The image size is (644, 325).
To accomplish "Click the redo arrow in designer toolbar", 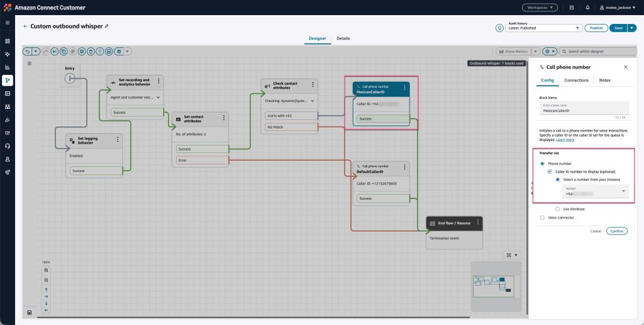I will click(45, 52).
